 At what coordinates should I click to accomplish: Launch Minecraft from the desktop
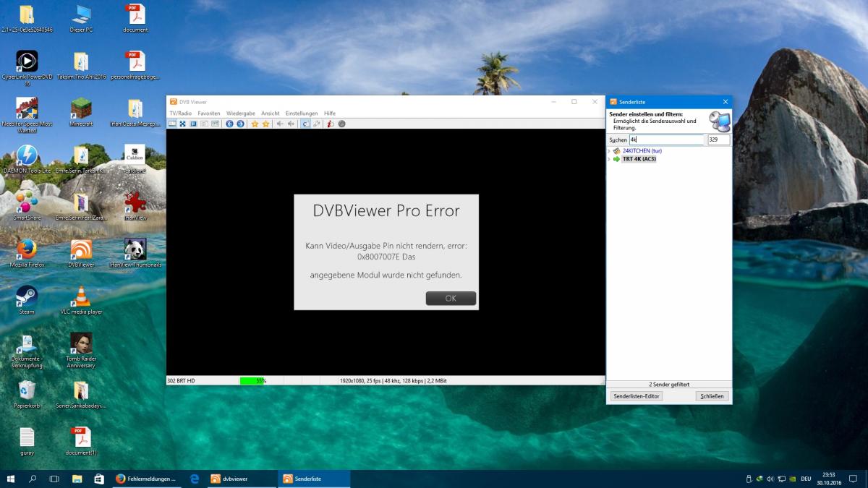coord(81,113)
